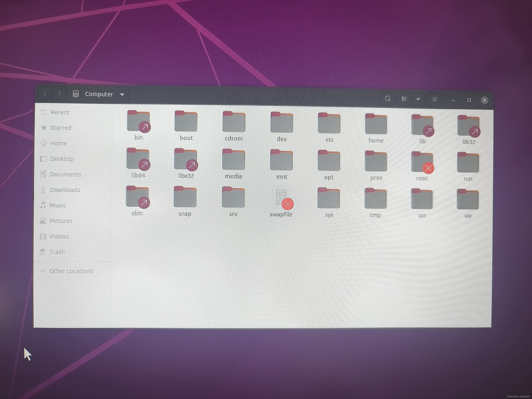Select the lib32 symlink folder
Image resolution: width=532 pixels, height=399 pixels.
[469, 126]
